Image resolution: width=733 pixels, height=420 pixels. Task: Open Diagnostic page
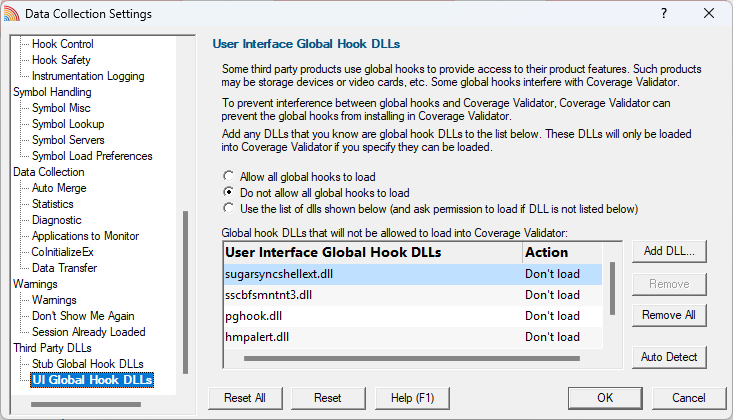click(57, 220)
